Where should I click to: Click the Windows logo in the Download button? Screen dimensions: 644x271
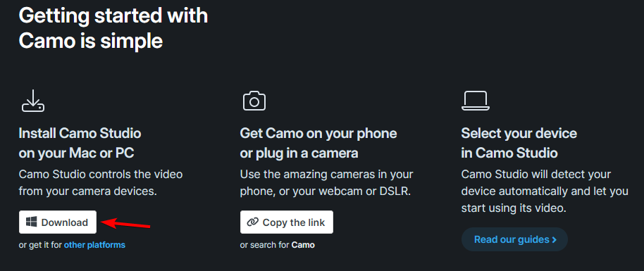pyautogui.click(x=31, y=222)
